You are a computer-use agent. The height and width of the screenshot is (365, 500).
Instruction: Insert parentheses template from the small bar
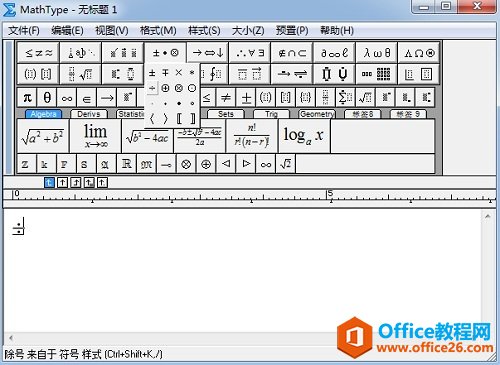[x=265, y=98]
